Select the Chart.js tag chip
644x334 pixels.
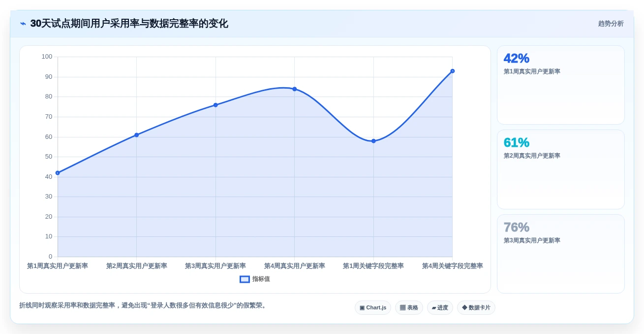click(373, 308)
